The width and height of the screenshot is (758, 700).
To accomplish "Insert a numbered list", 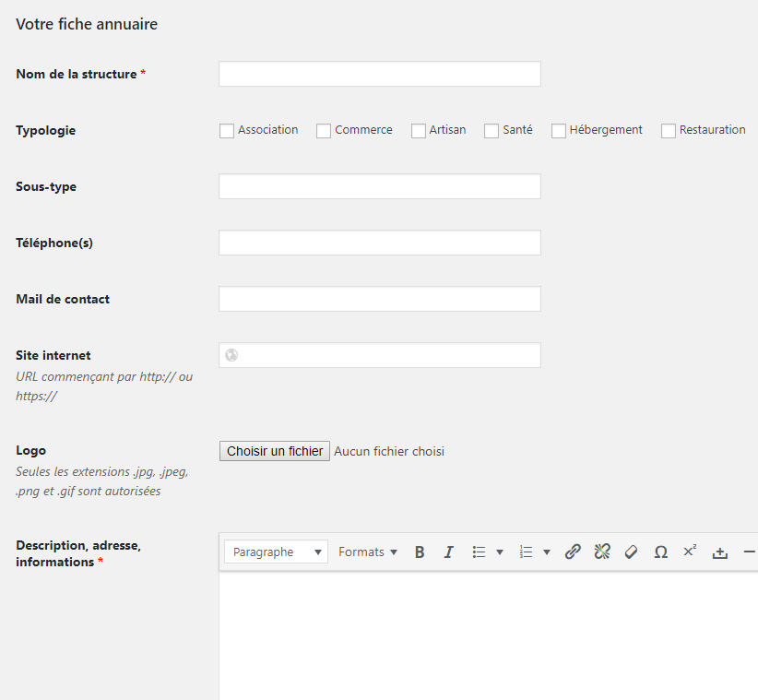I will [x=526, y=552].
